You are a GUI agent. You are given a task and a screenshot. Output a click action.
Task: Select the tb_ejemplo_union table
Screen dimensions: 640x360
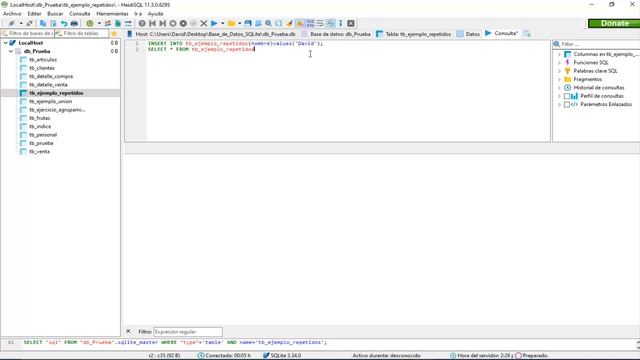pyautogui.click(x=50, y=102)
